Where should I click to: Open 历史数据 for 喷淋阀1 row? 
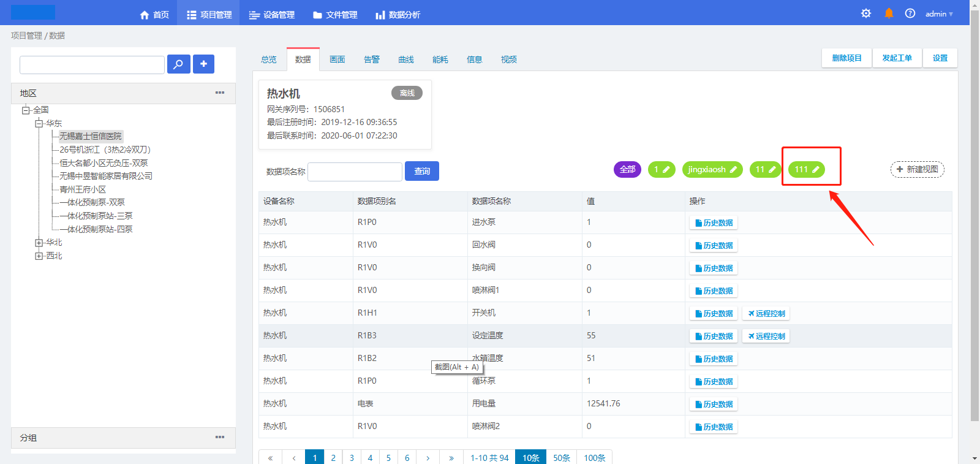(x=714, y=291)
